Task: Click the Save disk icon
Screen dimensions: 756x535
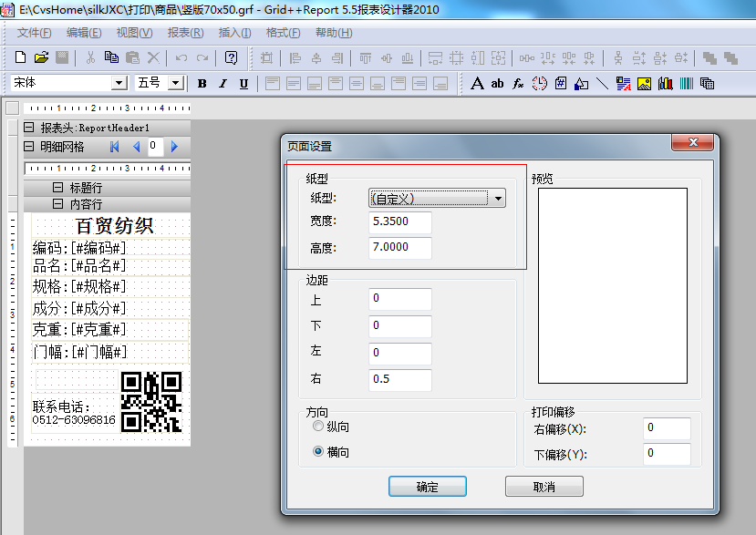Action: tap(62, 57)
